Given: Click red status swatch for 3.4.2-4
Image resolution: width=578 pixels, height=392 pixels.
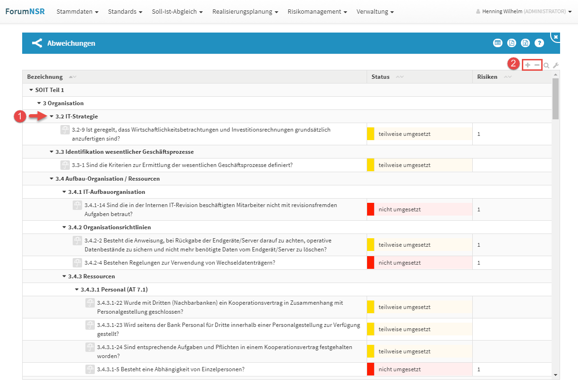Looking at the screenshot, I should pos(370,263).
